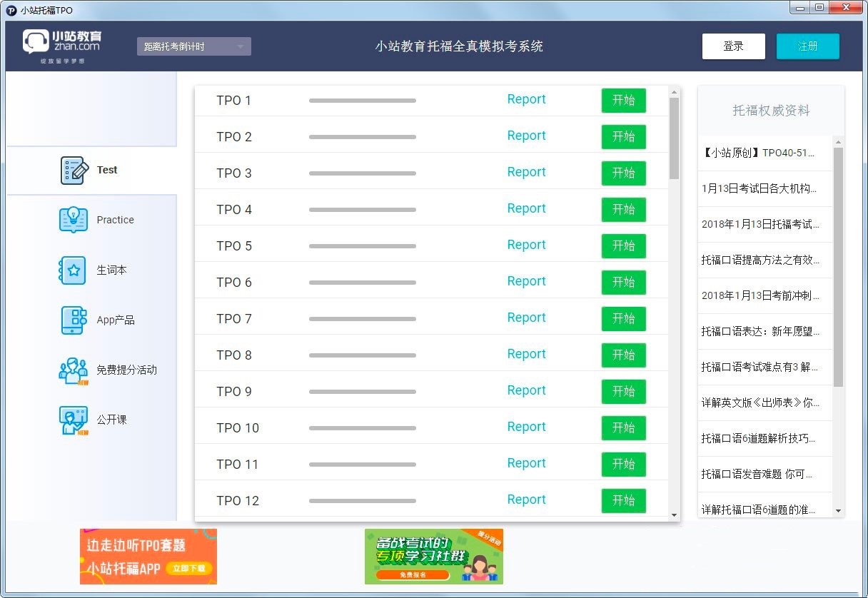Click the TPO 8 progress bar
Screen dimensions: 868x598
[x=362, y=355]
